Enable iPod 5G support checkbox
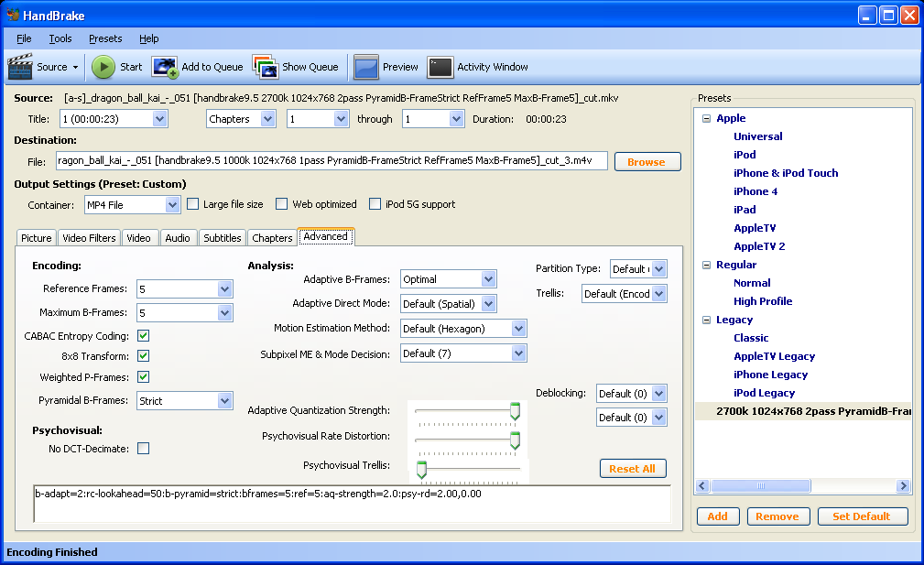Image resolution: width=924 pixels, height=565 pixels. coord(375,204)
